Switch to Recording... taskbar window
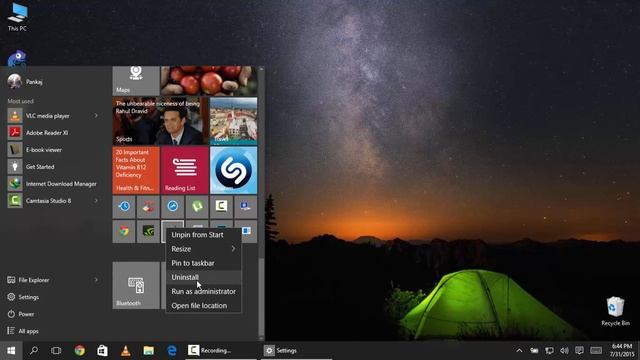The width and height of the screenshot is (640, 360). point(221,351)
